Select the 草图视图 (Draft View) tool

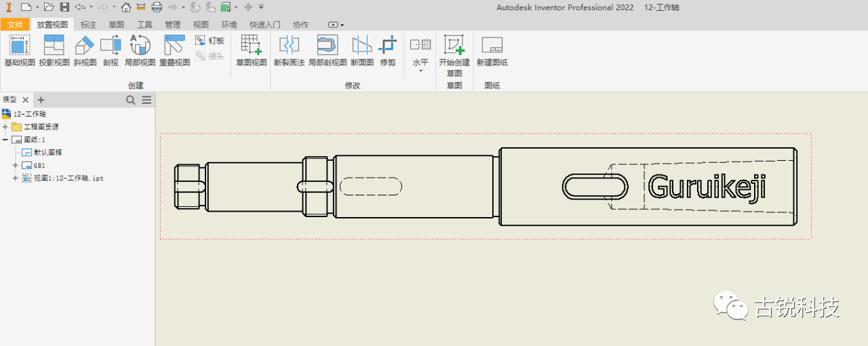pos(252,51)
